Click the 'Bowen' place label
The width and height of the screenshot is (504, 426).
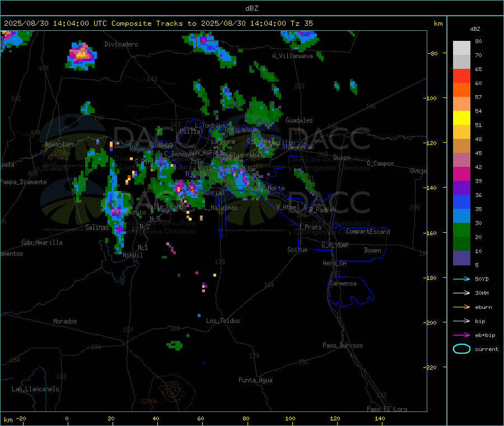coord(372,250)
